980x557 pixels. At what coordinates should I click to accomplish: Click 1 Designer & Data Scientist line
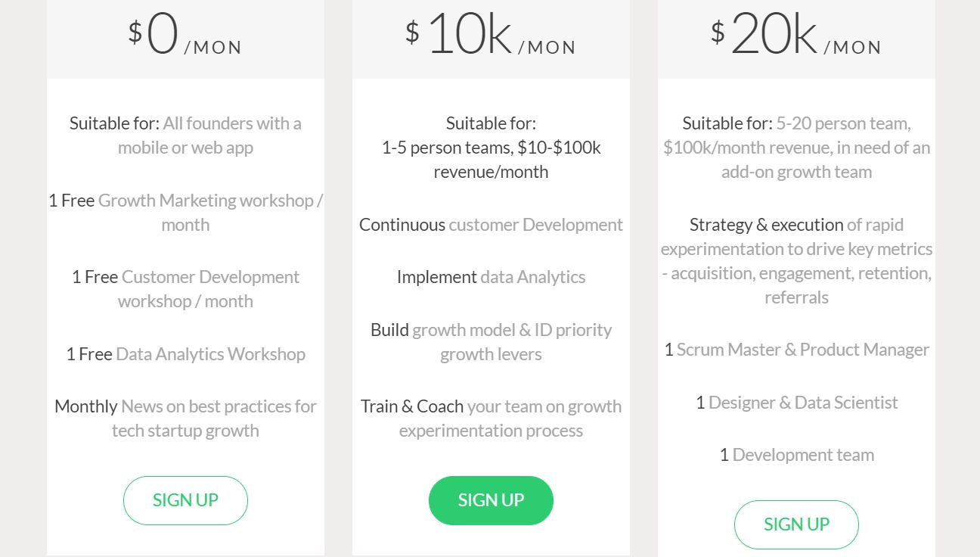pyautogui.click(x=796, y=403)
